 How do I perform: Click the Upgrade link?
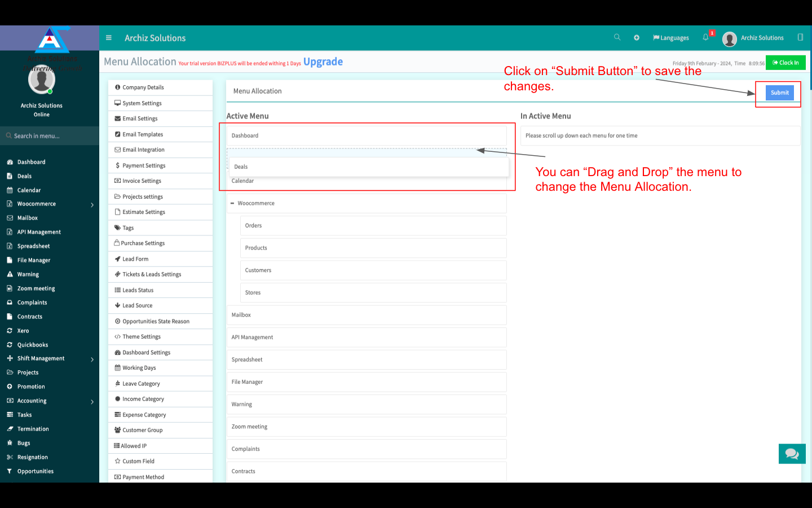tap(323, 62)
